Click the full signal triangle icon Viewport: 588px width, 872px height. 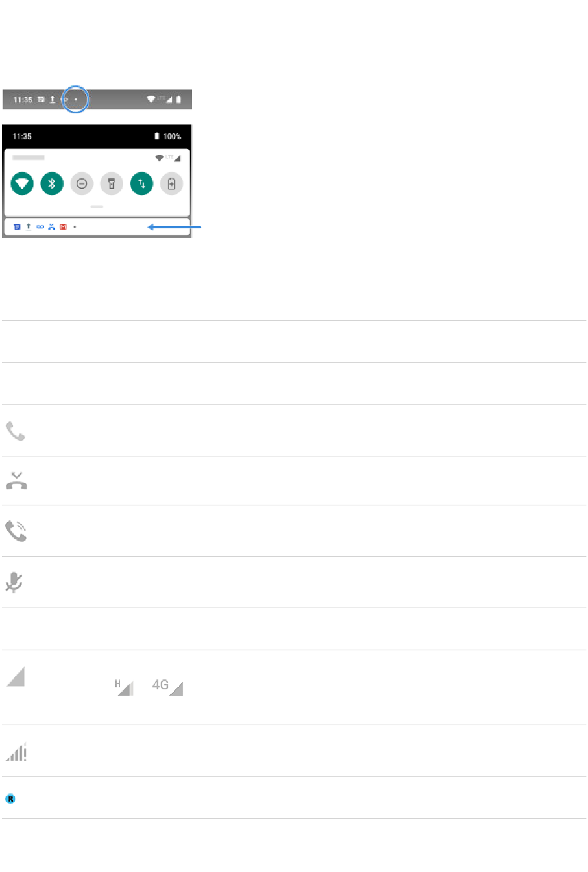click(15, 677)
